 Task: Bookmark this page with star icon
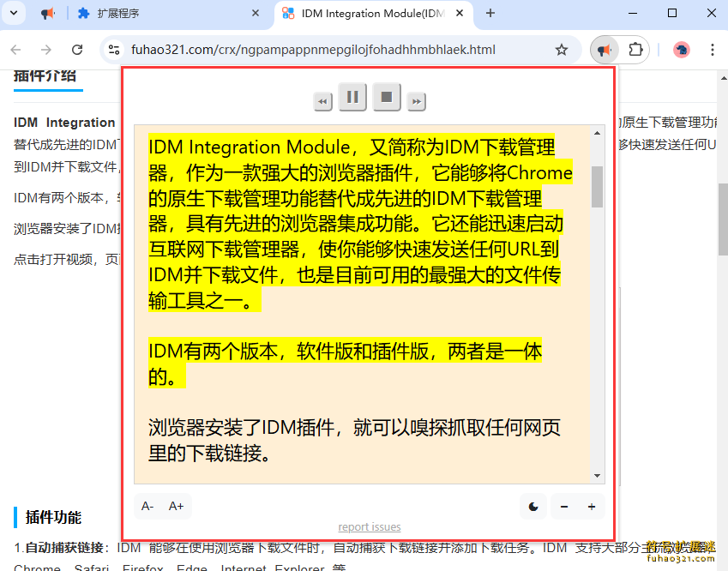click(x=562, y=50)
